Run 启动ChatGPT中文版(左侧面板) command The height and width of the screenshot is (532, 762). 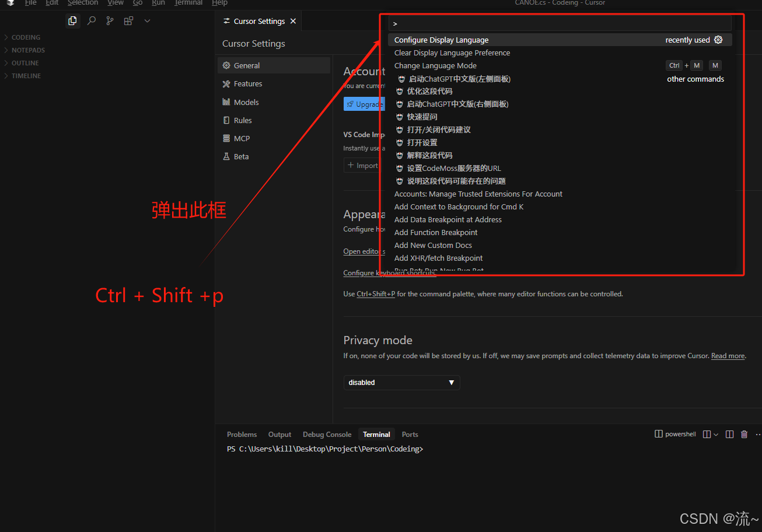pyautogui.click(x=560, y=79)
